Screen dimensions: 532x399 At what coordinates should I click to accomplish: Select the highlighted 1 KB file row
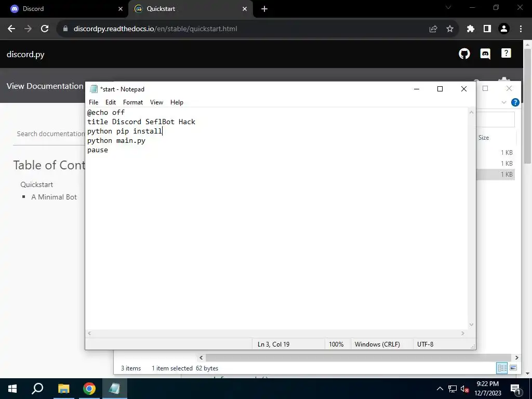click(496, 175)
